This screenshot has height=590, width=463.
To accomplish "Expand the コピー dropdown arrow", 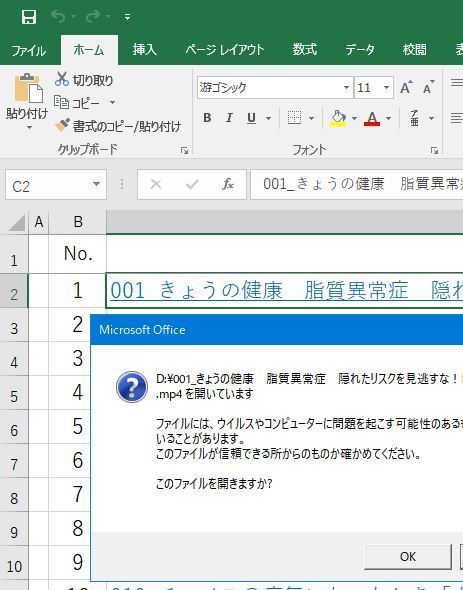I will tap(112, 102).
